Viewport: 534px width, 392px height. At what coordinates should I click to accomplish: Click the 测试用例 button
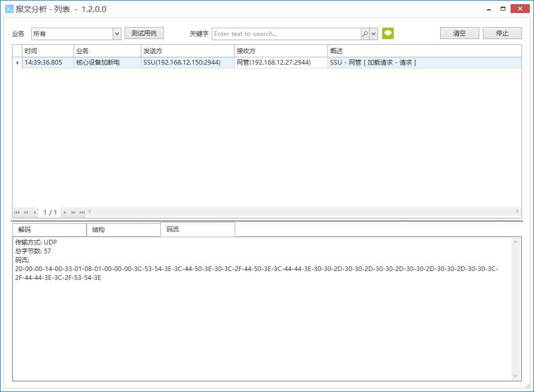(x=144, y=33)
